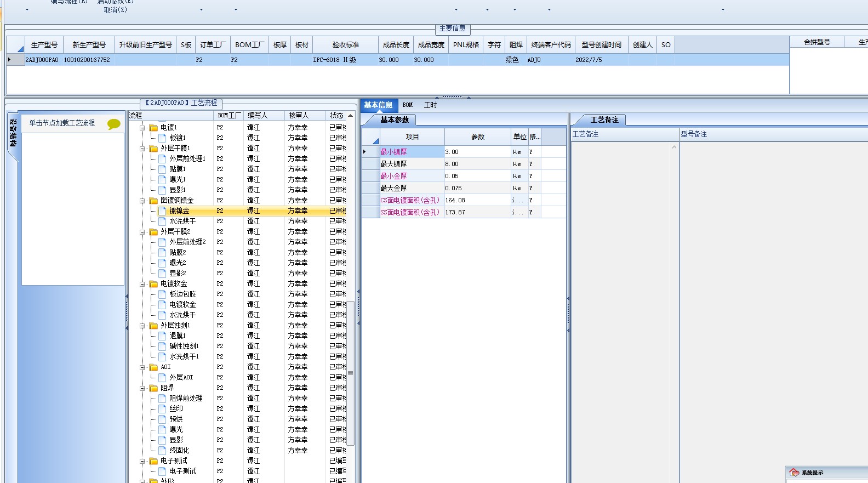Collapse the 电镀软金 folder node
The height and width of the screenshot is (483, 868).
(142, 284)
